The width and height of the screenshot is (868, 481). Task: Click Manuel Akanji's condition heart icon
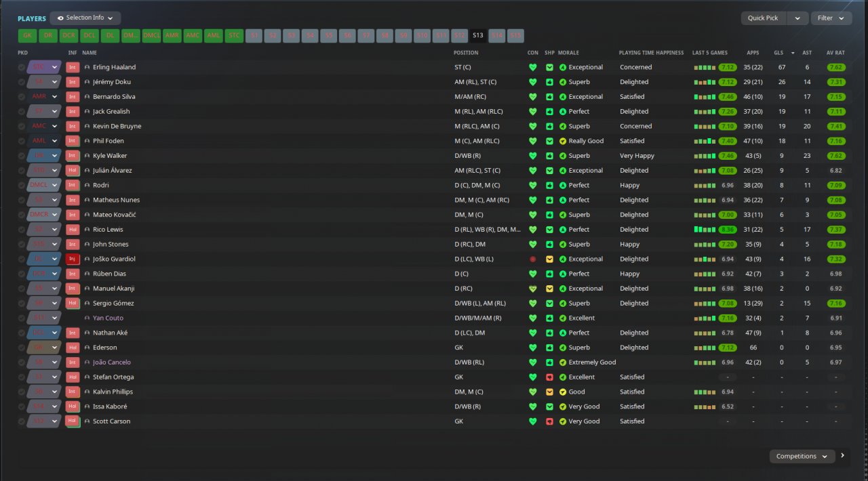[x=532, y=289]
